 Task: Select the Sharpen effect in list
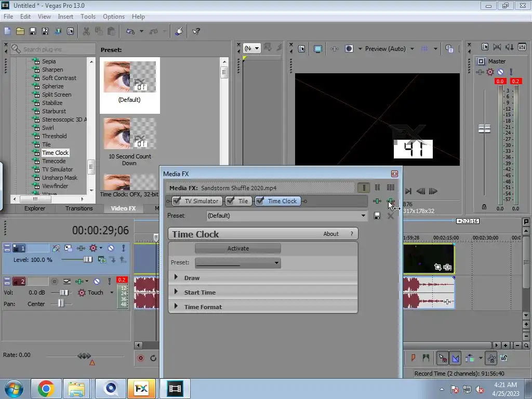coord(52,70)
